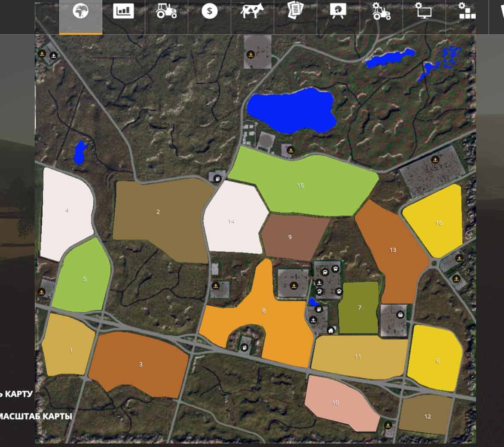The width and height of the screenshot is (504, 447).
Task: Open the controls settings gear-with-blocks tab
Action: point(467,12)
